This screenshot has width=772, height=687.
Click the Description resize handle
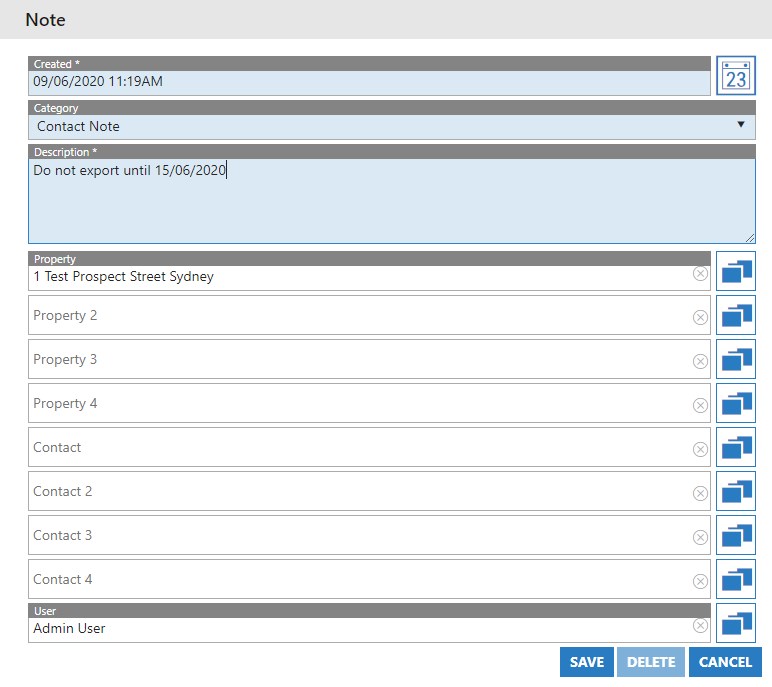(x=749, y=237)
